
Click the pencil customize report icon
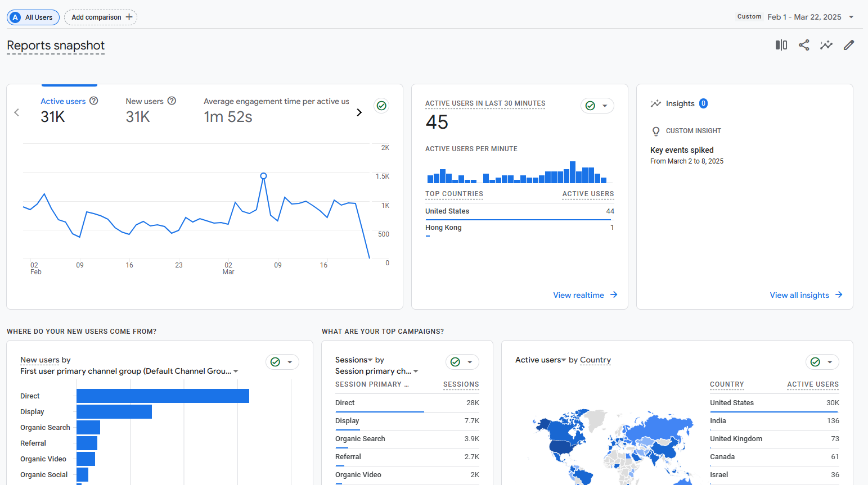[x=849, y=45]
